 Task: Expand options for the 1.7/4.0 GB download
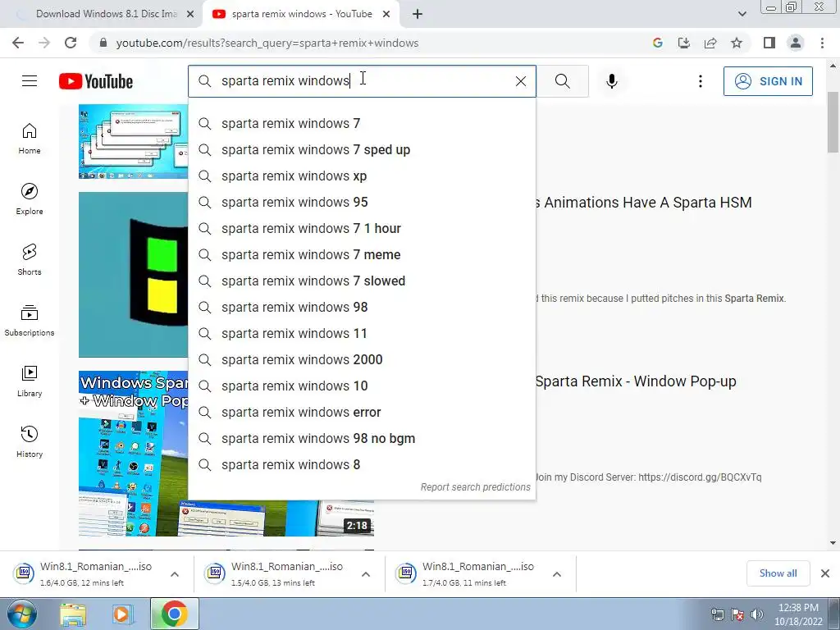point(557,573)
